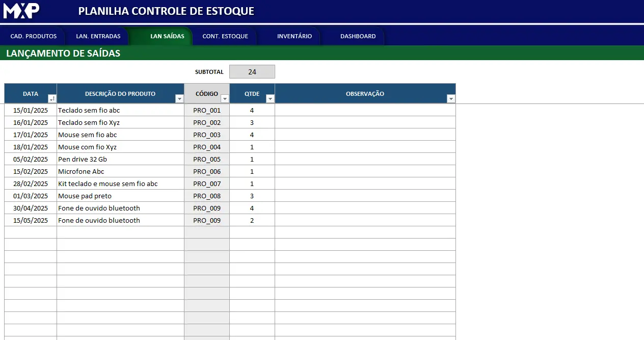The image size is (644, 340).
Task: Click the SUBTOTAL value field
Action: click(252, 72)
